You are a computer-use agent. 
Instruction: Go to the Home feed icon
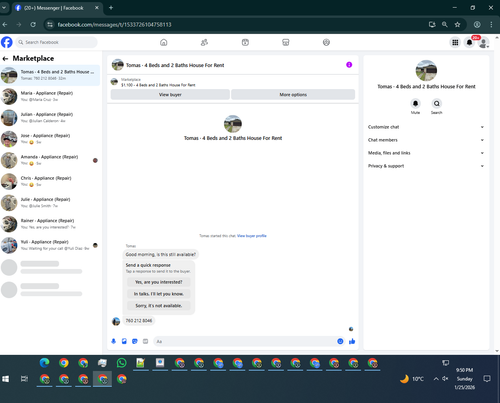click(x=164, y=42)
